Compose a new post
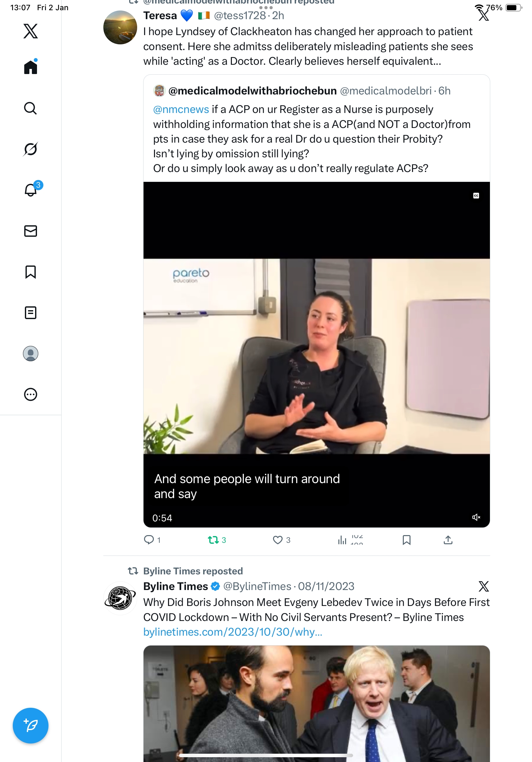 [31, 725]
